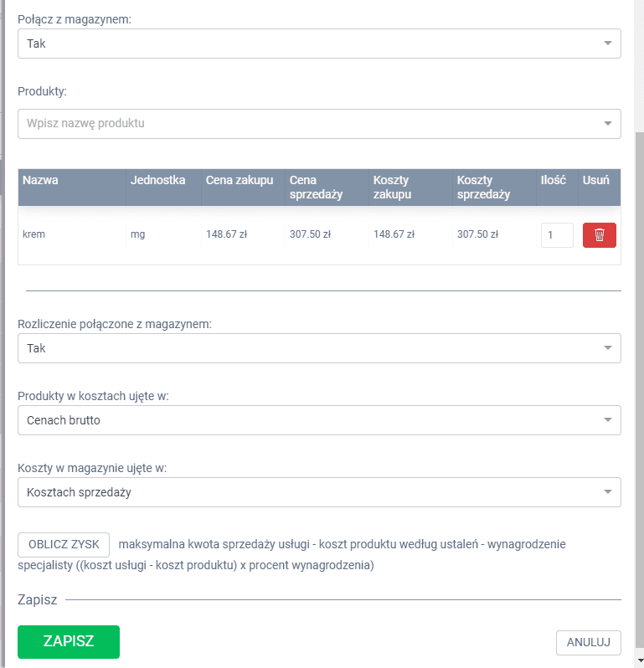The height and width of the screenshot is (668, 644).
Task: Click the Wpisz nazwę produktu search field
Action: pyautogui.click(x=310, y=124)
